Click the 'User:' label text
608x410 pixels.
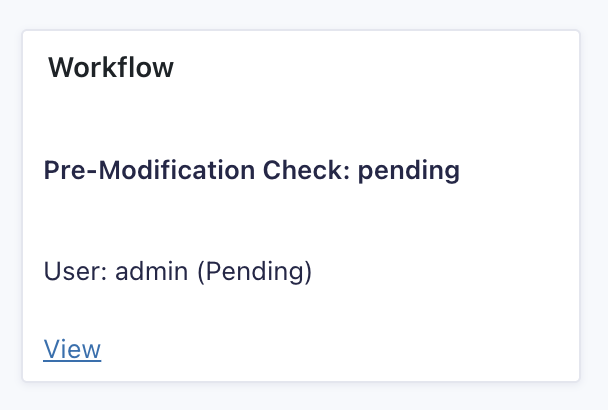point(76,271)
